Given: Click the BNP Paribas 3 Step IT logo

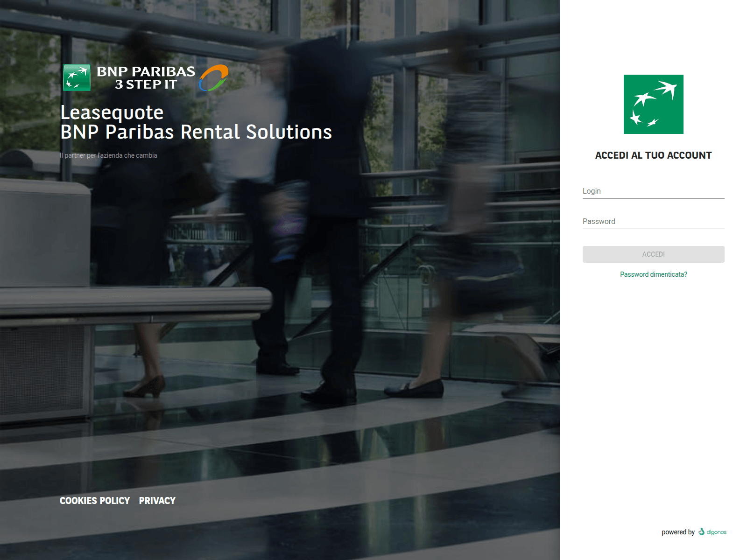Looking at the screenshot, I should [146, 77].
